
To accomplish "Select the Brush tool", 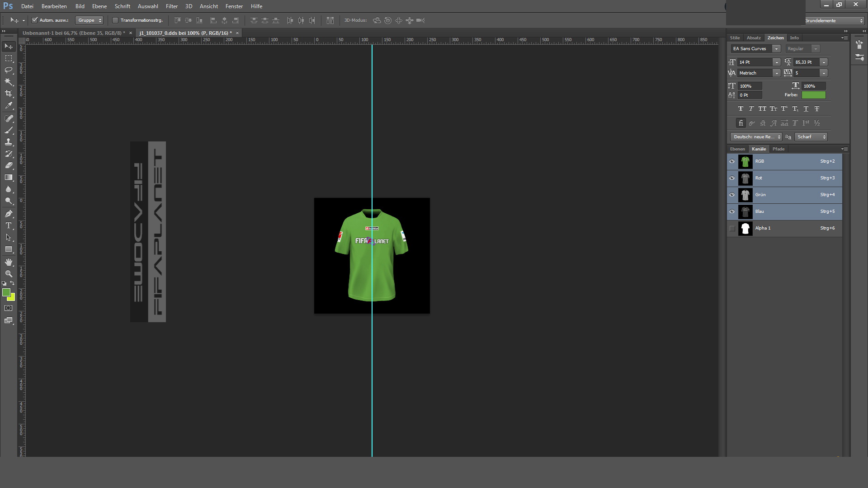I will (9, 130).
